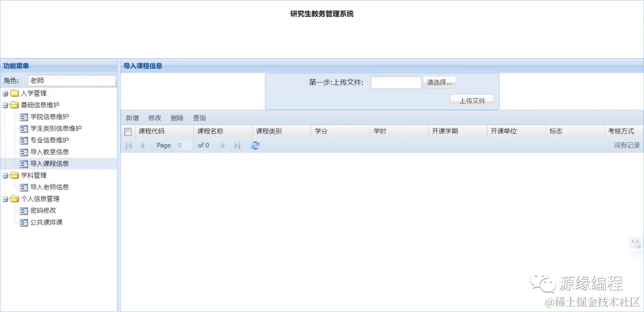Toggle the select-all checkbox in grid header
The image size is (644, 312).
(x=128, y=132)
